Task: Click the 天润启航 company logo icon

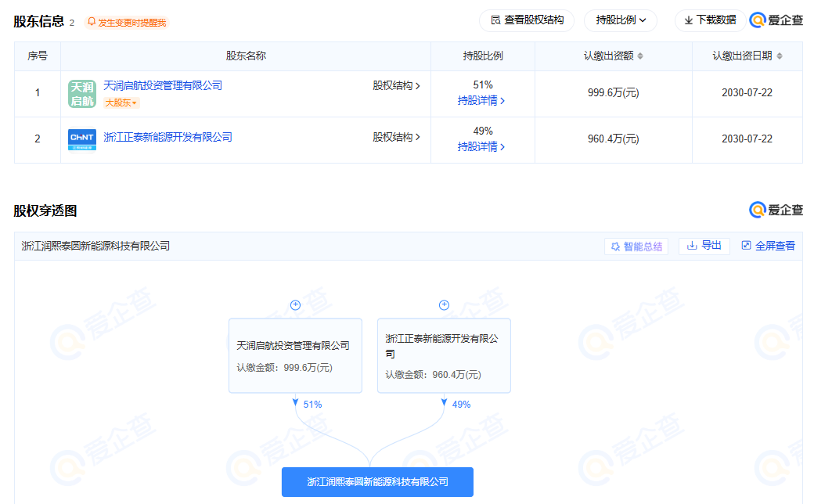Action: click(82, 94)
